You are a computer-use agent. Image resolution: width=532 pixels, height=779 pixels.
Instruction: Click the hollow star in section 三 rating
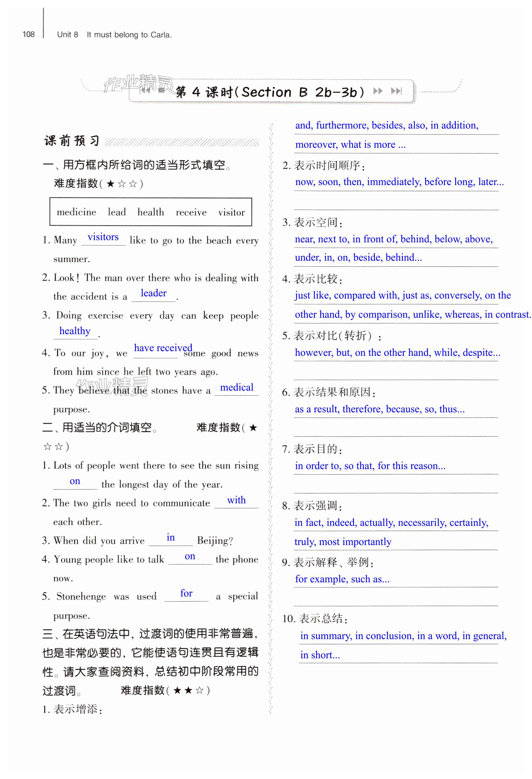coord(199,690)
